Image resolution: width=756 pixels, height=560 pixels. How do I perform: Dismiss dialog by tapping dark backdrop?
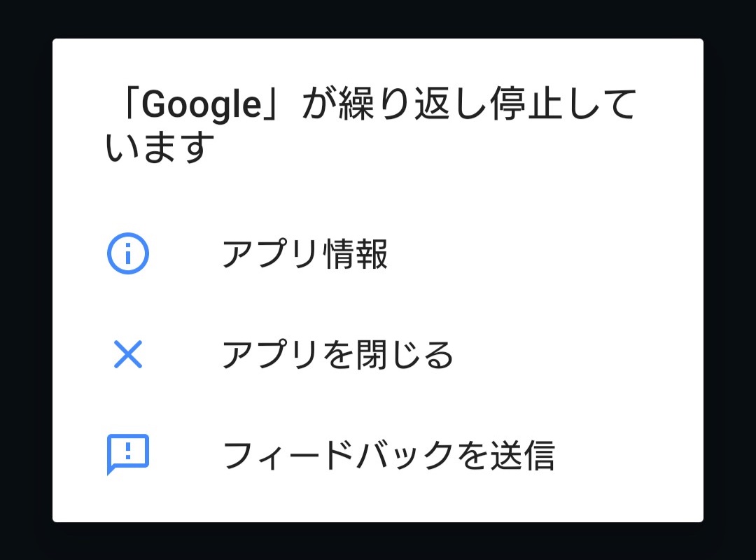[x=378, y=18]
